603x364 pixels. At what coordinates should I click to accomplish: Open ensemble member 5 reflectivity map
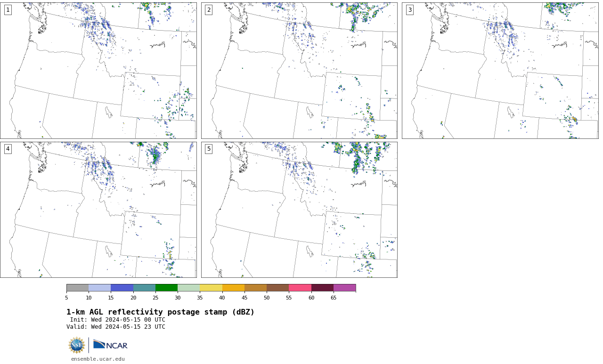(x=299, y=210)
